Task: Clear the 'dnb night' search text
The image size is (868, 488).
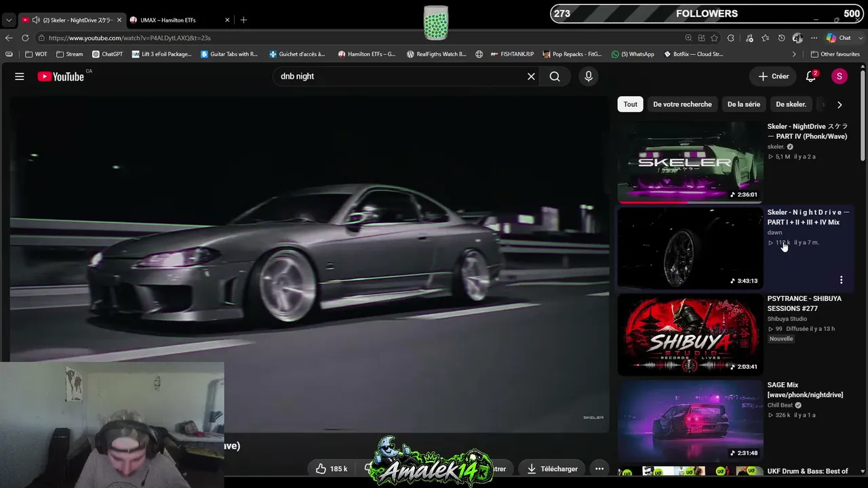Action: pos(531,77)
